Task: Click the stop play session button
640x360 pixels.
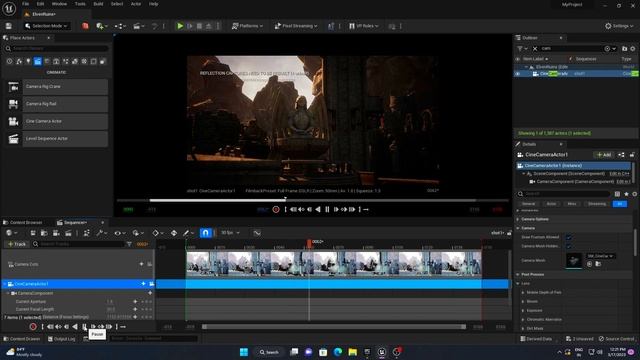Action: (x=199, y=26)
